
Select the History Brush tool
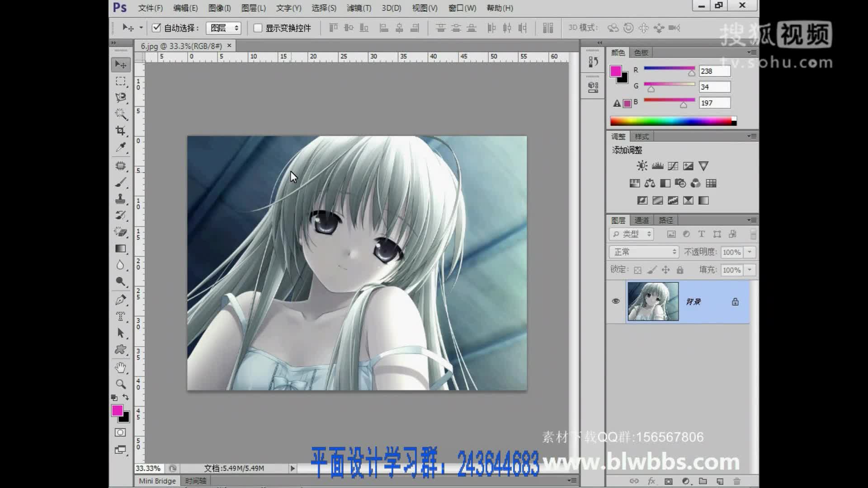121,216
